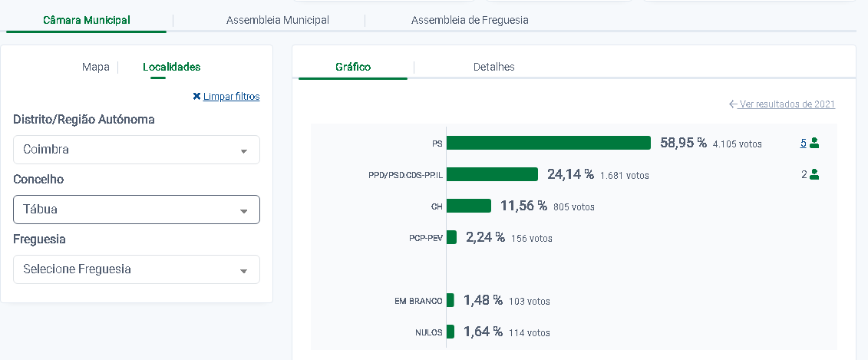Image resolution: width=868 pixels, height=360 pixels.
Task: Click the PPD/PSD.CDS-PP.IL result bar
Action: pos(492,174)
